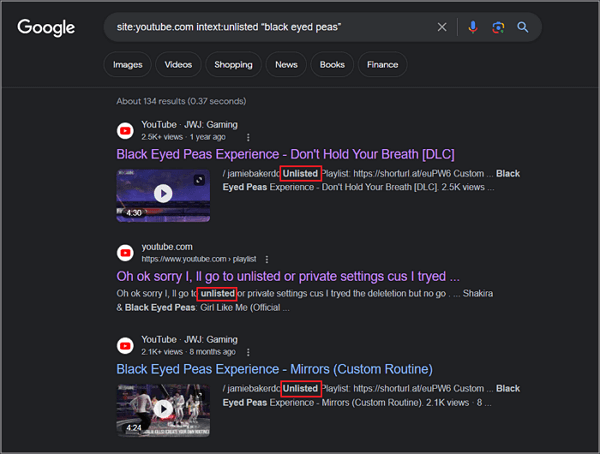The width and height of the screenshot is (600, 454).
Task: Click the Google logo
Action: 46,27
